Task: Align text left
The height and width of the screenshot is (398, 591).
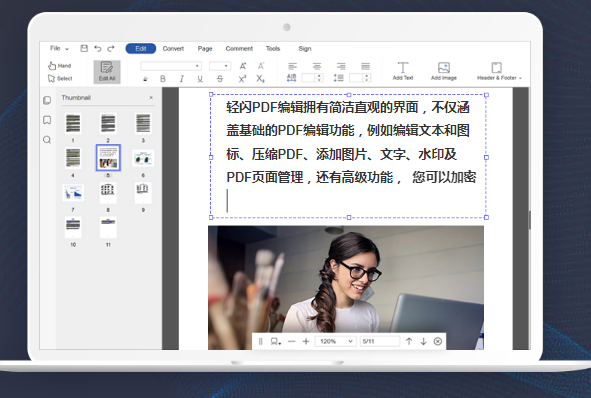Action: pos(292,66)
